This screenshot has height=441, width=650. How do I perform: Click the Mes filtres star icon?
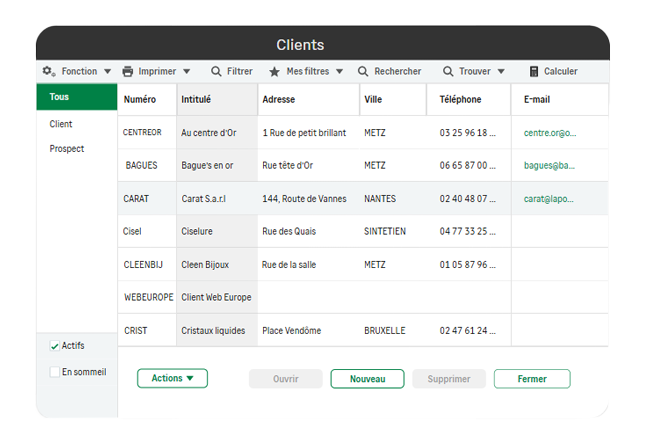click(x=274, y=72)
